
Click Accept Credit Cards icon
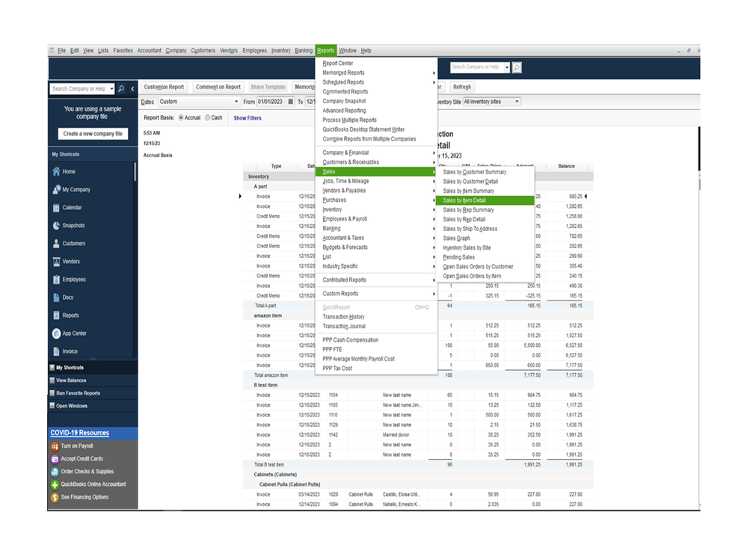point(55,459)
